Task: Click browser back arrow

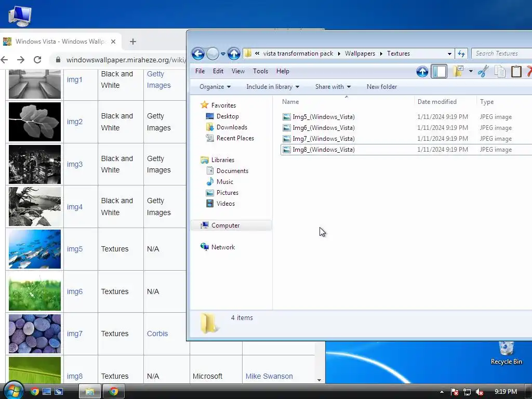Action: coord(4,60)
